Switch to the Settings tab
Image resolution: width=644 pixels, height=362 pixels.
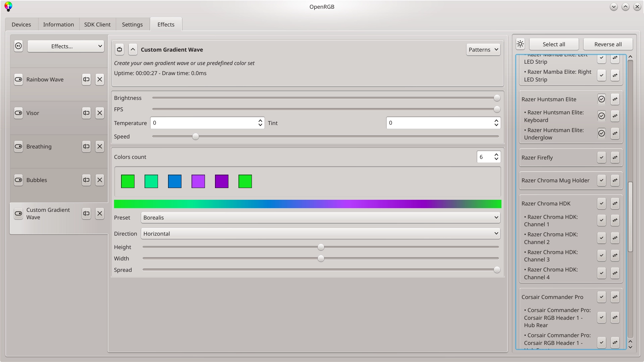point(132,24)
